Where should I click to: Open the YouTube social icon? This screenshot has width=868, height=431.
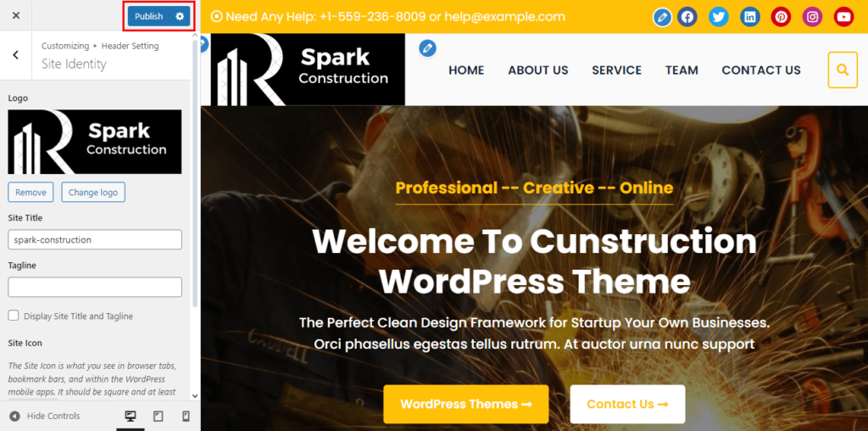[x=843, y=17]
